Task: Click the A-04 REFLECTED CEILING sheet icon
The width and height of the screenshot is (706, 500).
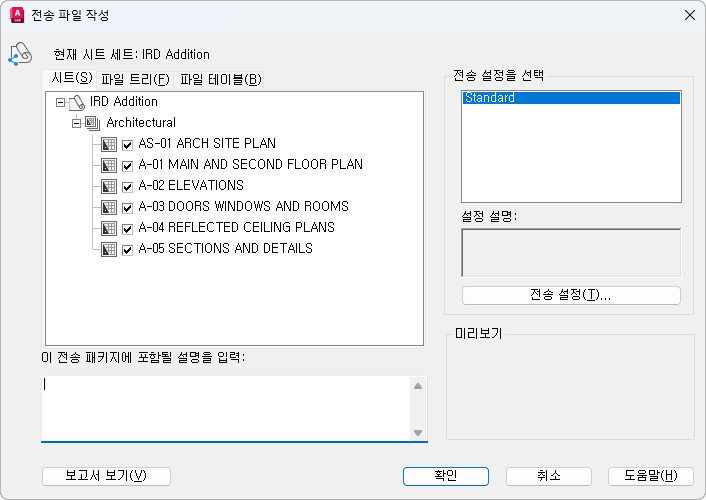Action: pos(110,228)
